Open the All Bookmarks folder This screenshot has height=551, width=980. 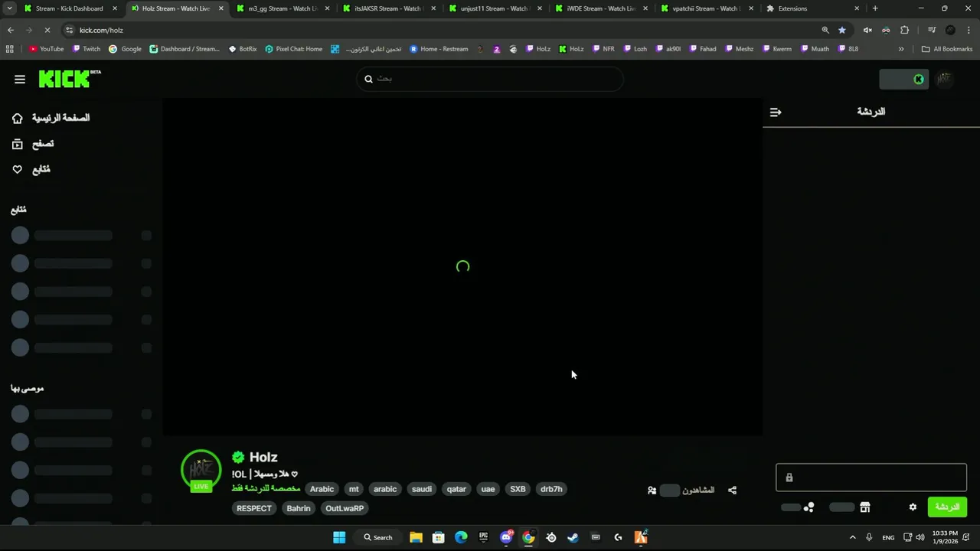coord(947,49)
